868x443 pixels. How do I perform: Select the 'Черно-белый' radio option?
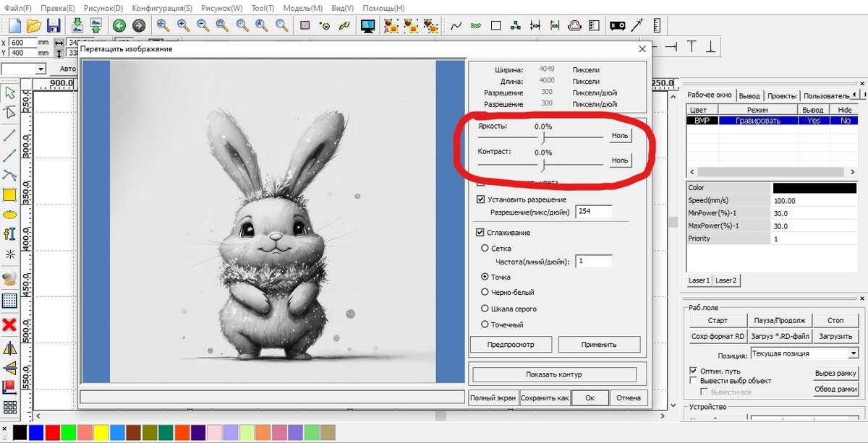click(485, 293)
